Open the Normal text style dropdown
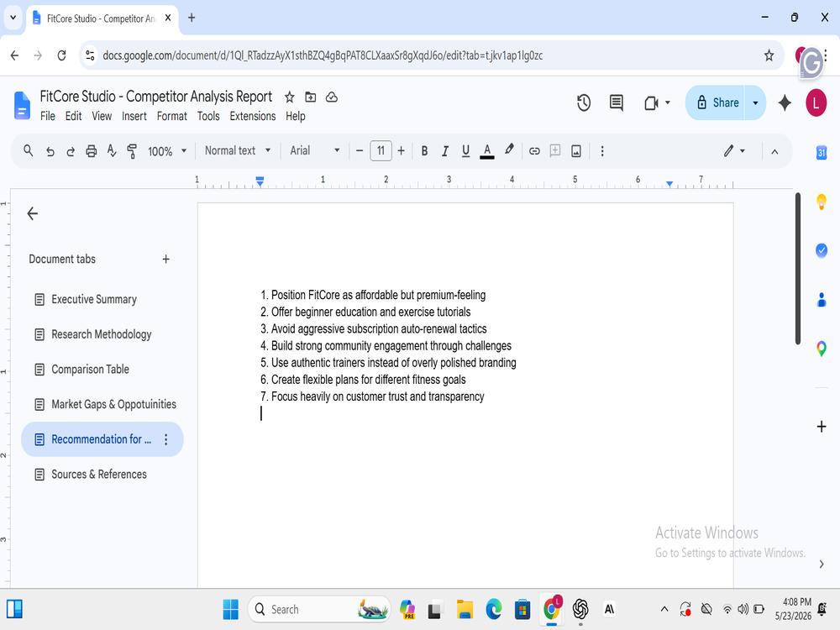 pyautogui.click(x=238, y=150)
